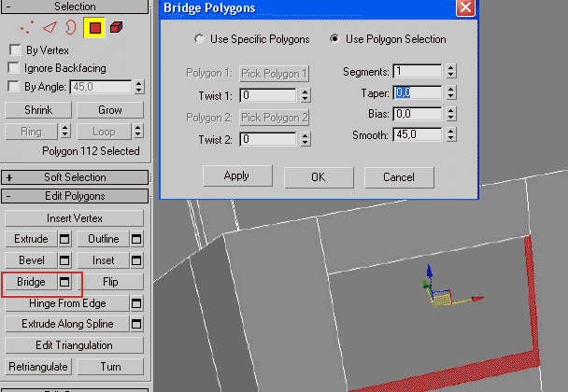This screenshot has width=568, height=392.
Task: Enable By Angle checkbox
Action: [14, 86]
